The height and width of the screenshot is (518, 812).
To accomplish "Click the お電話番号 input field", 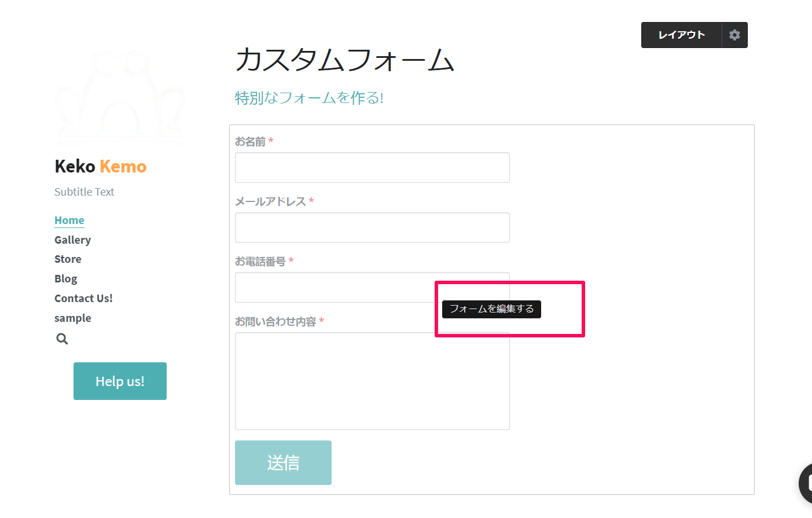I will [x=372, y=287].
